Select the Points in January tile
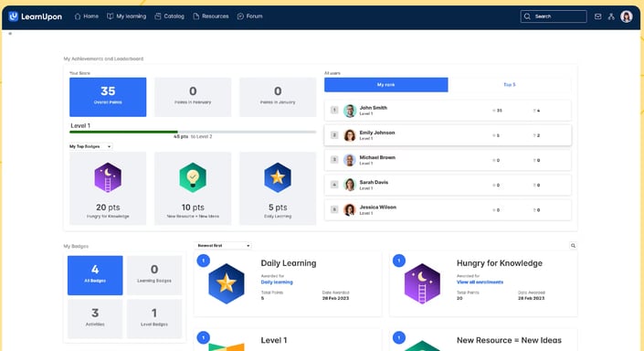Viewport: 644px width, 351px height. point(278,97)
